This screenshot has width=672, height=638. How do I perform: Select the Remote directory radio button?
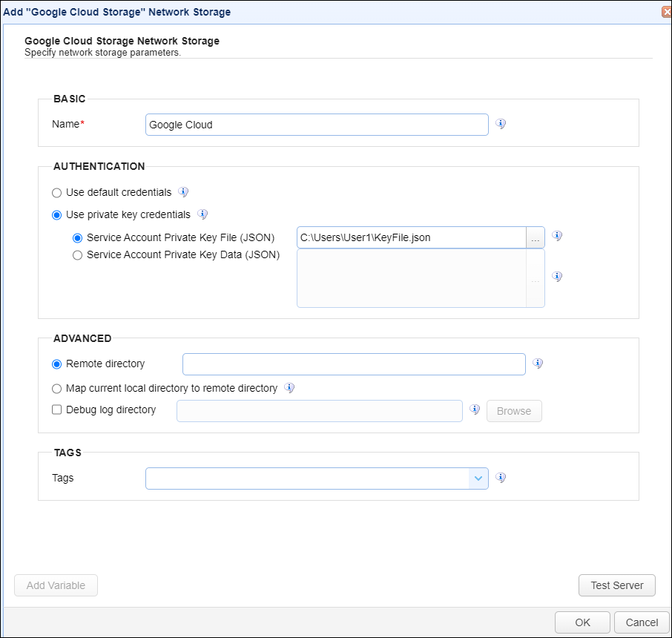pos(56,364)
